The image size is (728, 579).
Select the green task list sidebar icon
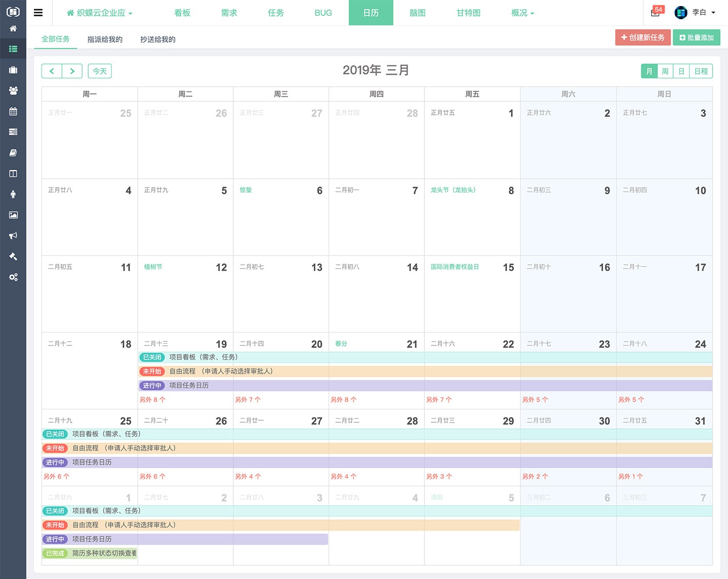click(13, 49)
